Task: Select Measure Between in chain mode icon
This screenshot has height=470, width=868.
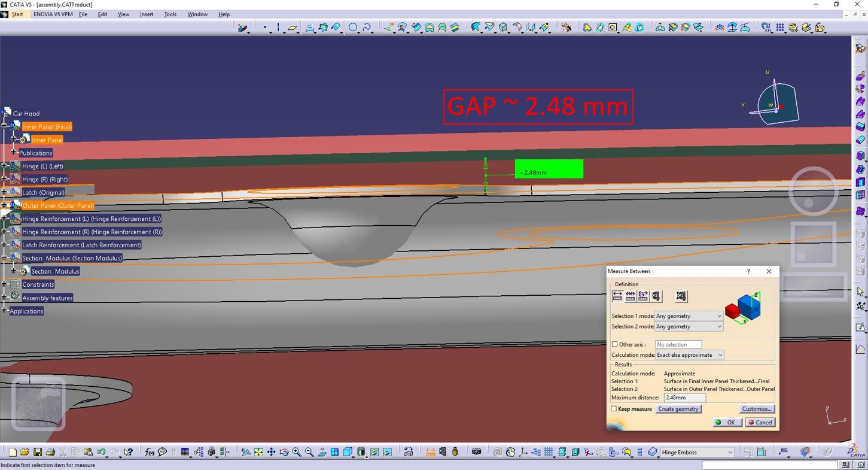Action: 631,296
